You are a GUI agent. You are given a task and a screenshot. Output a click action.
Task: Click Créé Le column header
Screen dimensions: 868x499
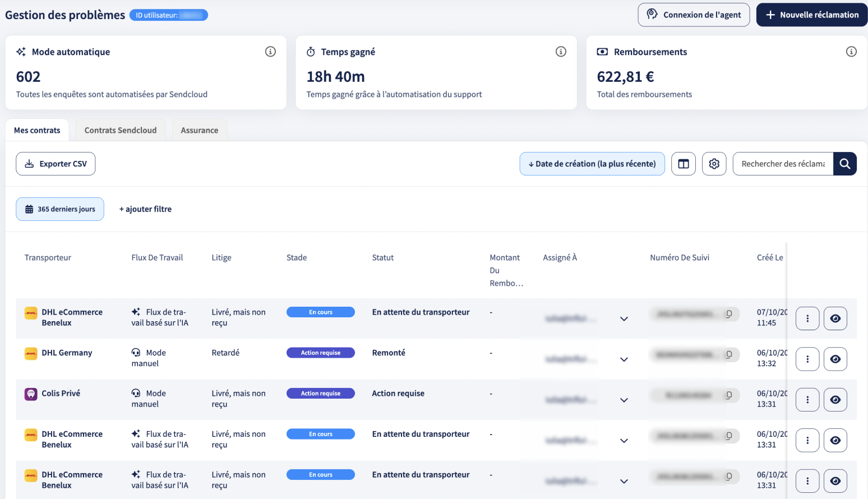tap(770, 257)
